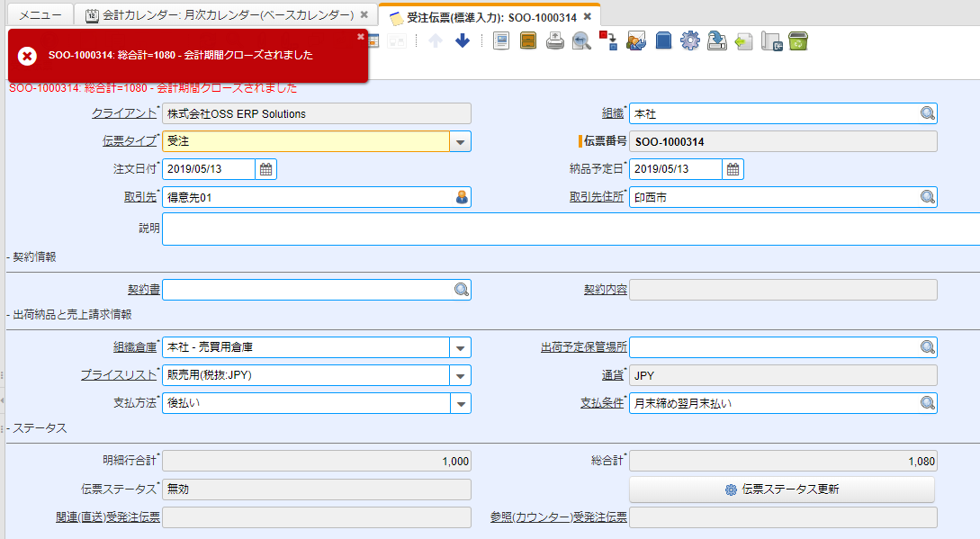Click クライアント label link
980x539 pixels.
(124, 113)
